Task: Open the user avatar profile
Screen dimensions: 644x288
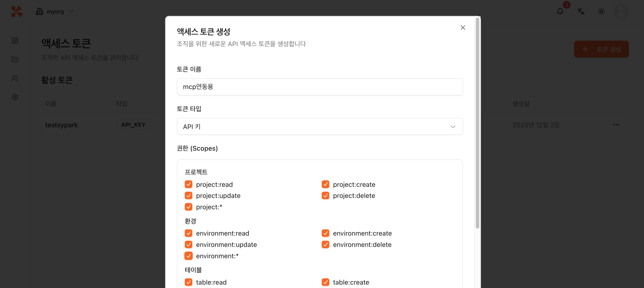Action: pos(621,12)
